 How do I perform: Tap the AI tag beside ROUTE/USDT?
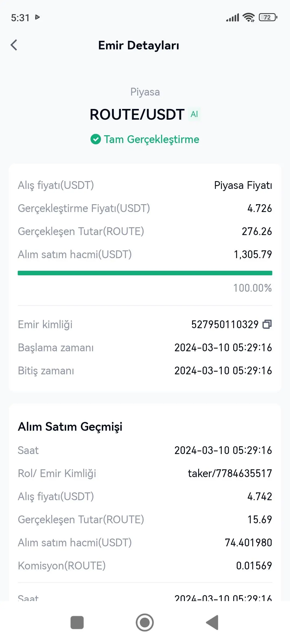click(x=194, y=114)
